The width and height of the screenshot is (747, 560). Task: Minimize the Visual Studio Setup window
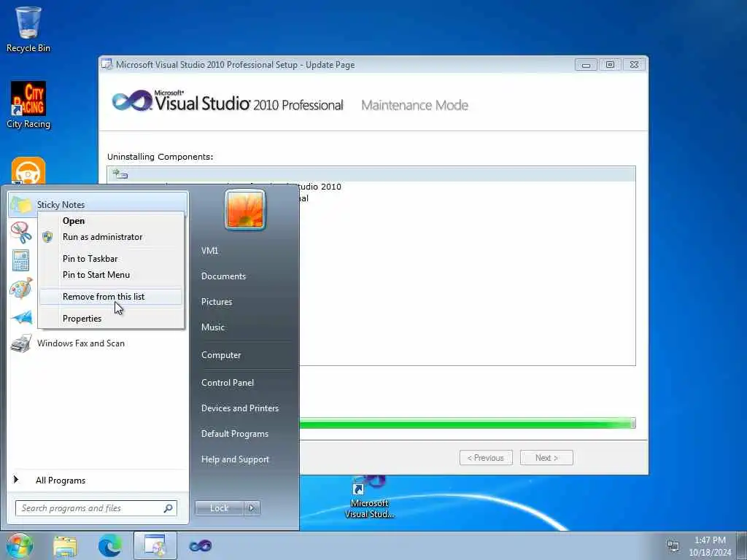(x=587, y=65)
